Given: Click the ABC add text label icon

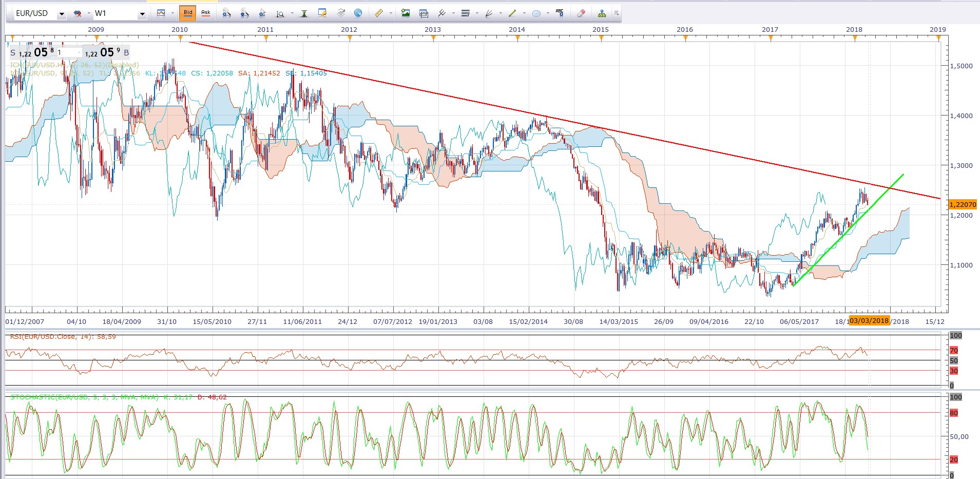Looking at the screenshot, I should tap(560, 13).
